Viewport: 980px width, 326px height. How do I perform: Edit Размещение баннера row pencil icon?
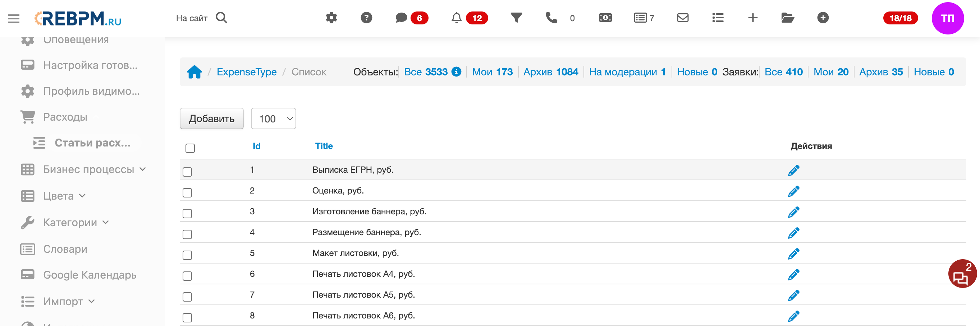tap(793, 233)
